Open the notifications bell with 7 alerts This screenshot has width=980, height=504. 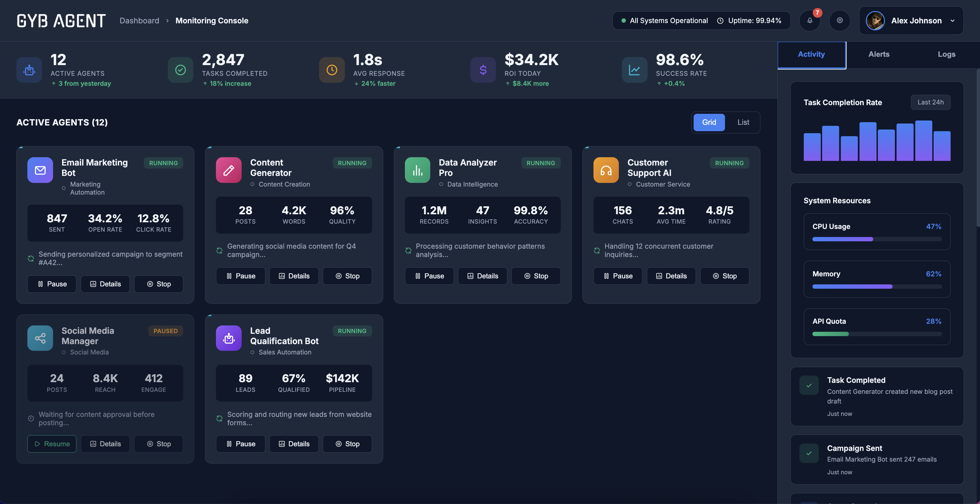pos(809,21)
